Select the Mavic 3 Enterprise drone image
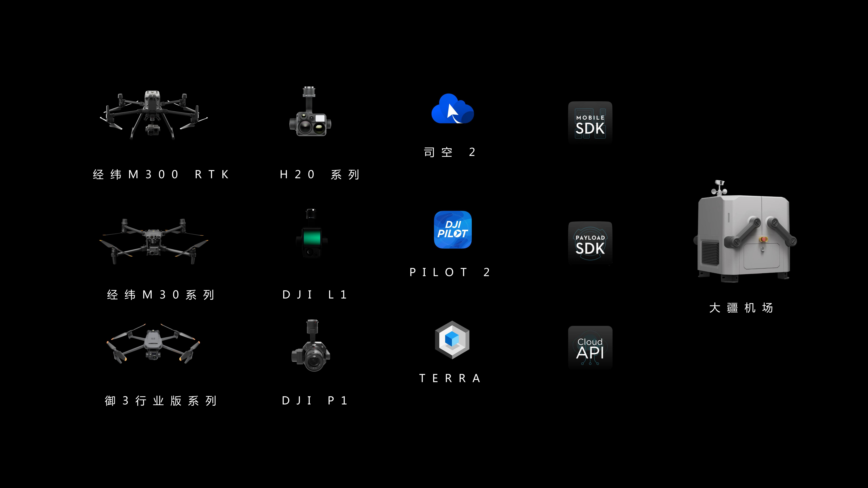 (153, 344)
